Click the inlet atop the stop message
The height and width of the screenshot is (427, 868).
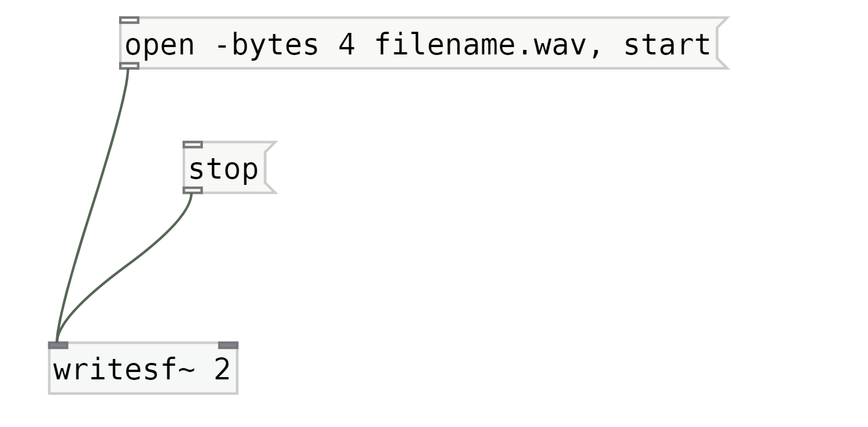click(193, 145)
